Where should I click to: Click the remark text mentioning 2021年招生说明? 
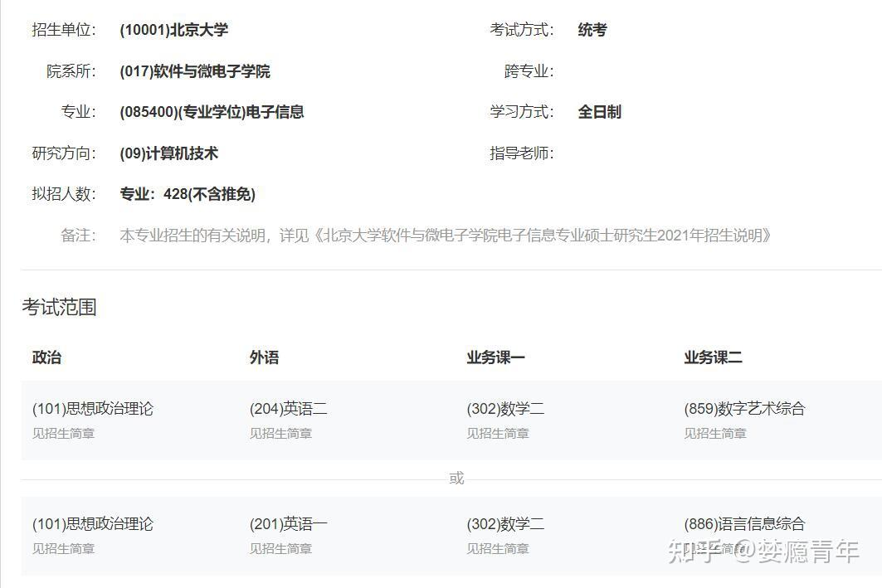[445, 235]
